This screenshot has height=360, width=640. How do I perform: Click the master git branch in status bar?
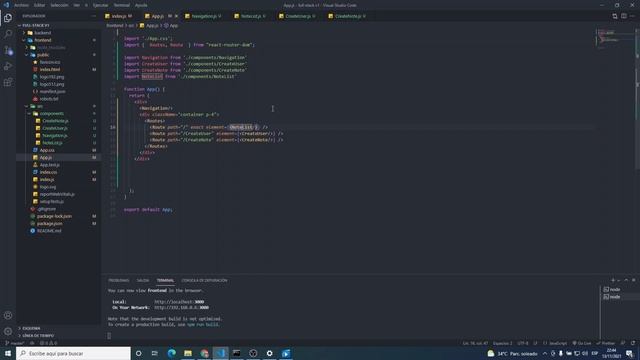tap(15, 343)
